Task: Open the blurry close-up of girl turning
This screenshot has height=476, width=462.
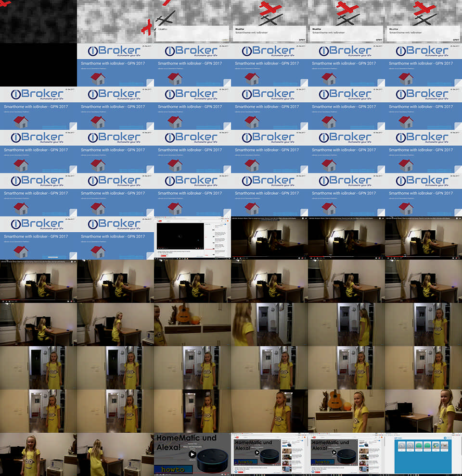Action: coord(269,325)
